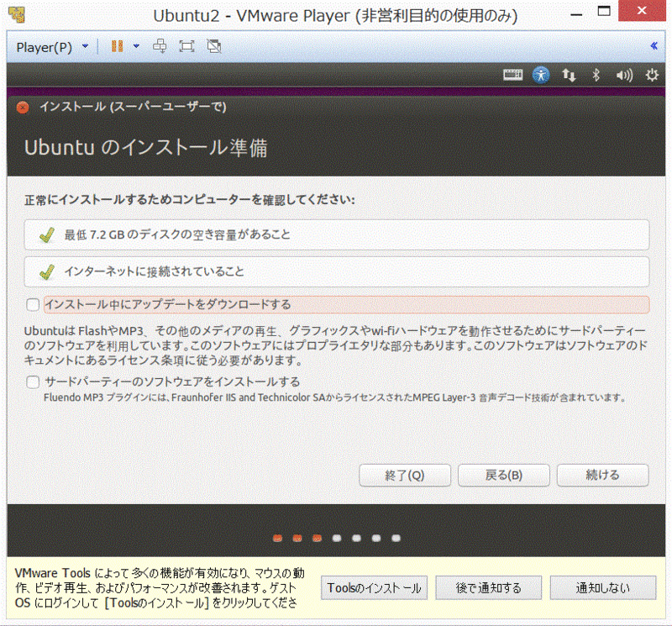Suspend the virtual machine with pause icon

click(116, 46)
